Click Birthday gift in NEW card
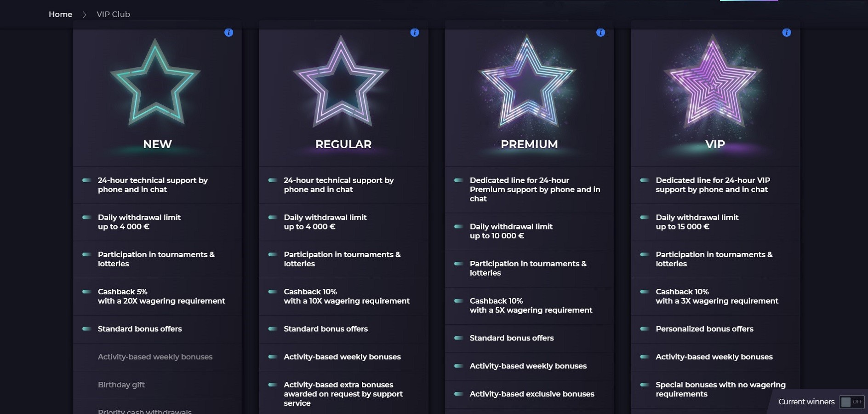 coord(121,385)
